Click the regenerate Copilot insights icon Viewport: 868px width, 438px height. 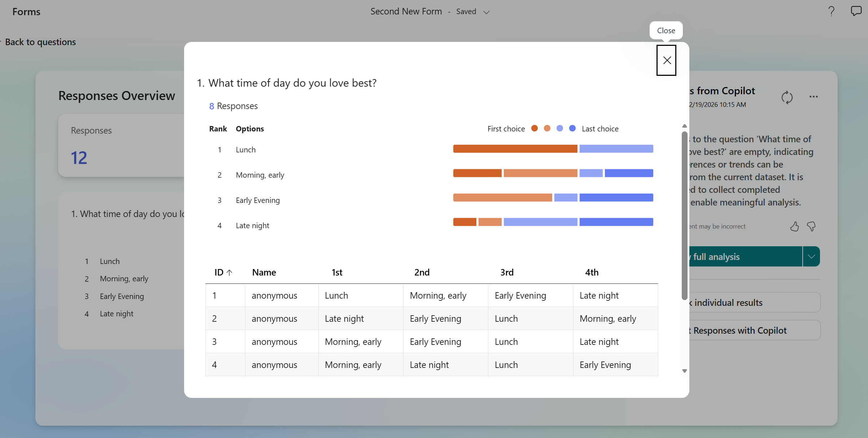[x=787, y=97]
